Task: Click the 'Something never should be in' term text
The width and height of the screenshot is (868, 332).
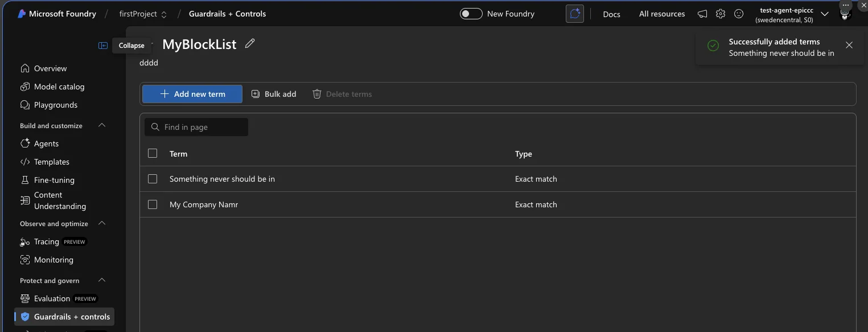Action: 222,179
